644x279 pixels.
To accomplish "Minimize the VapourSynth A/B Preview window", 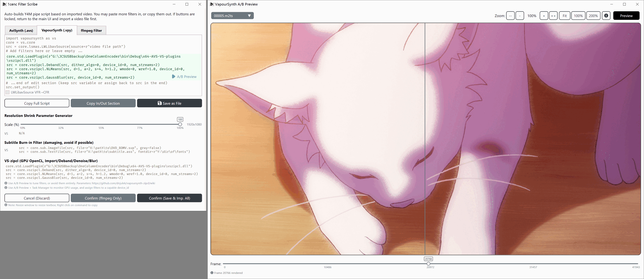I will coord(612,4).
